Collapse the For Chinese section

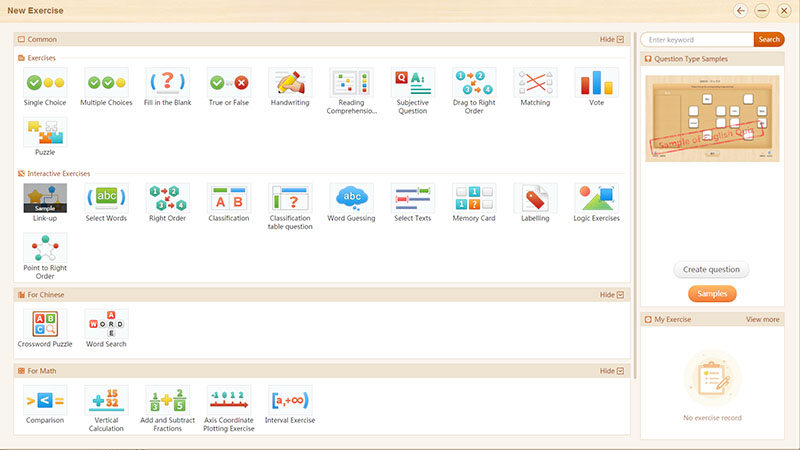[x=611, y=295]
